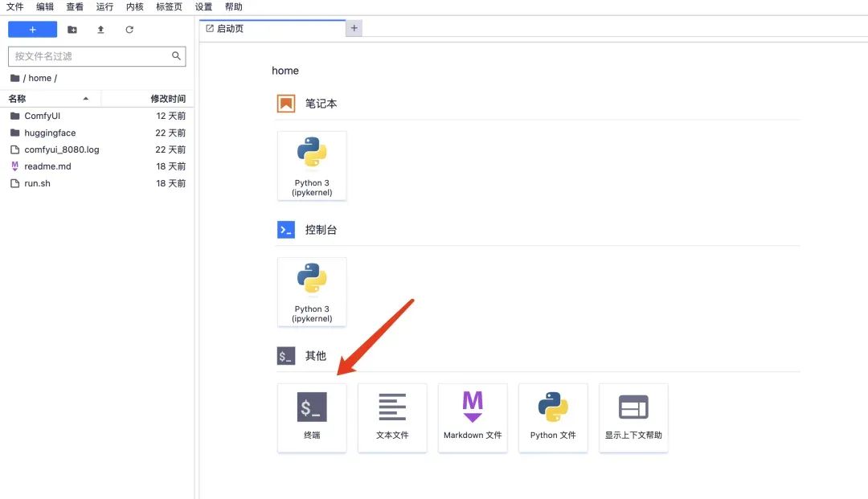
Task: Refresh the file browser list
Action: [129, 30]
